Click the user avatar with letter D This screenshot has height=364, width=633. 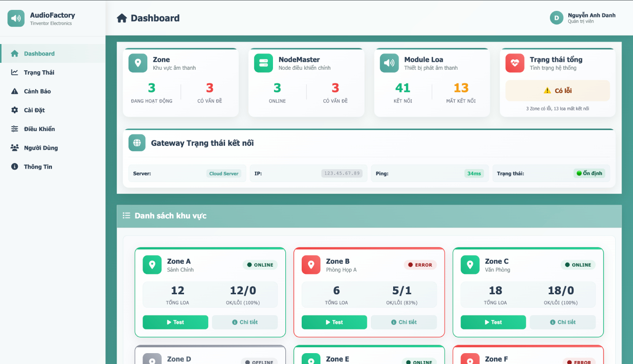pyautogui.click(x=556, y=18)
